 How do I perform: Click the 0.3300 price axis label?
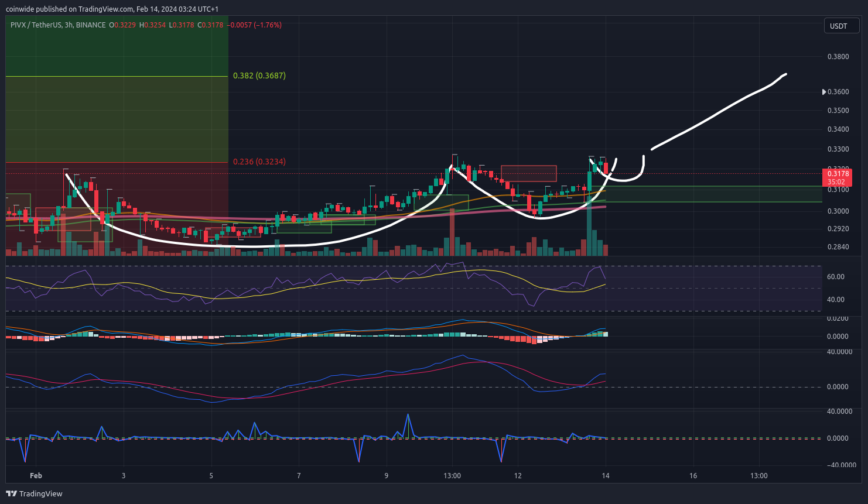(838, 149)
